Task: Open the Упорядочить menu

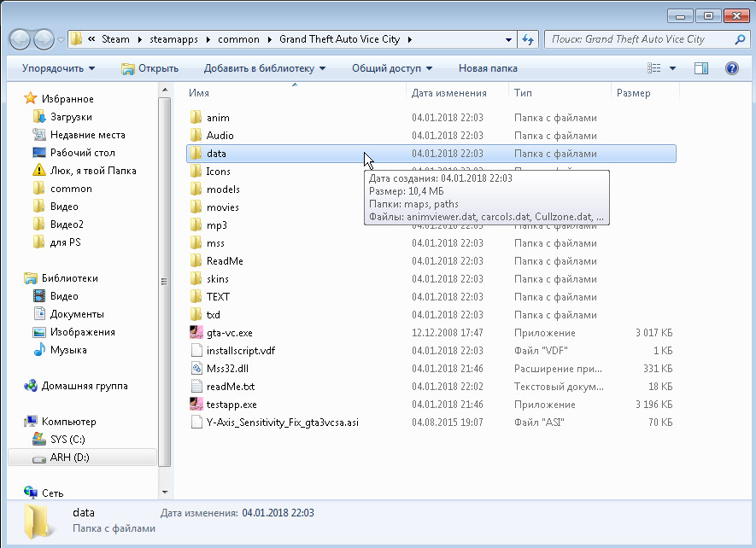Action: (x=58, y=68)
